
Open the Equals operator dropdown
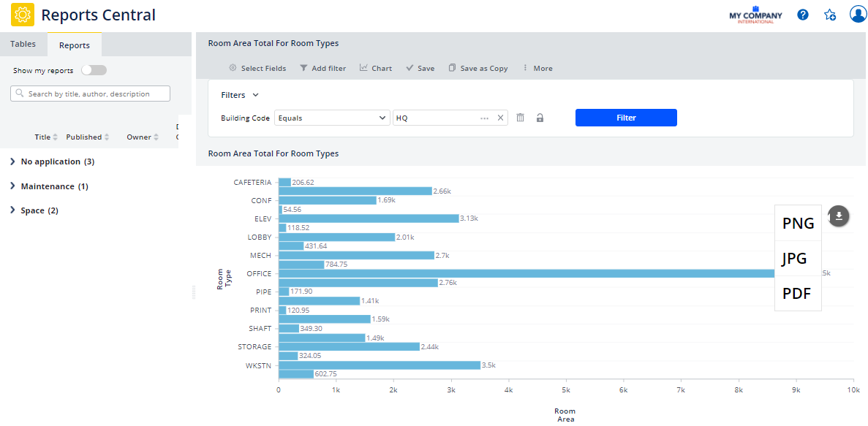coord(332,118)
